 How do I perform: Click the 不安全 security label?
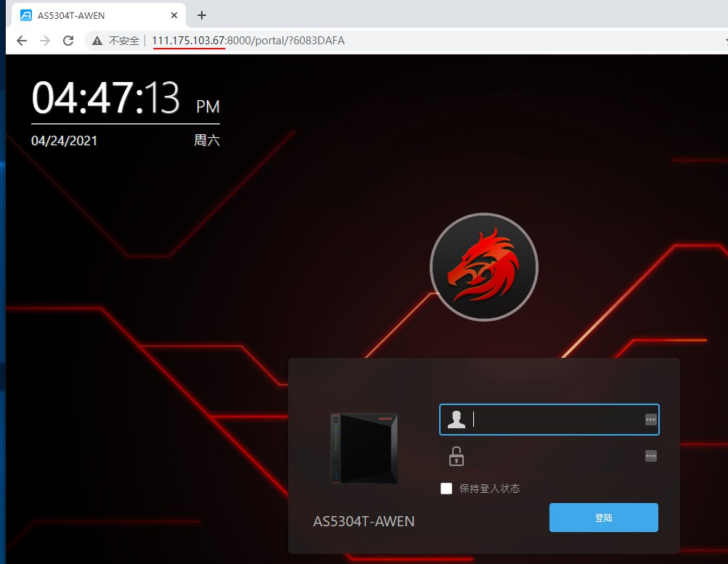click(x=123, y=41)
